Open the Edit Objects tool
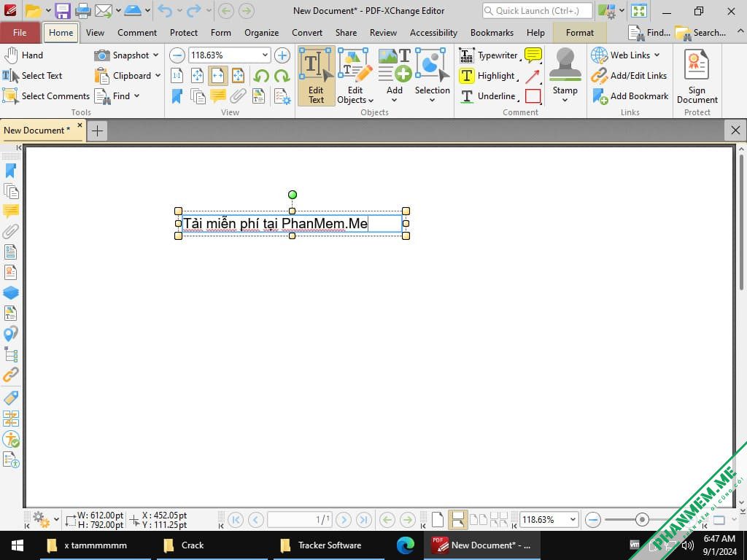 coord(355,76)
